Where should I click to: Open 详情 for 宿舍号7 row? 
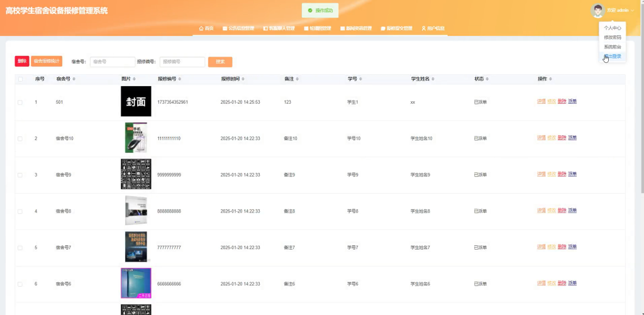click(541, 247)
